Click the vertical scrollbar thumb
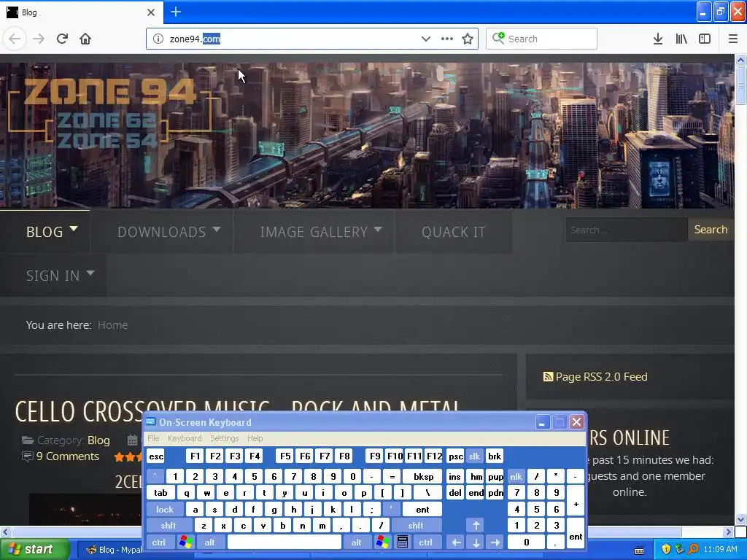Screen dimensions: 747x560 click(x=740, y=85)
